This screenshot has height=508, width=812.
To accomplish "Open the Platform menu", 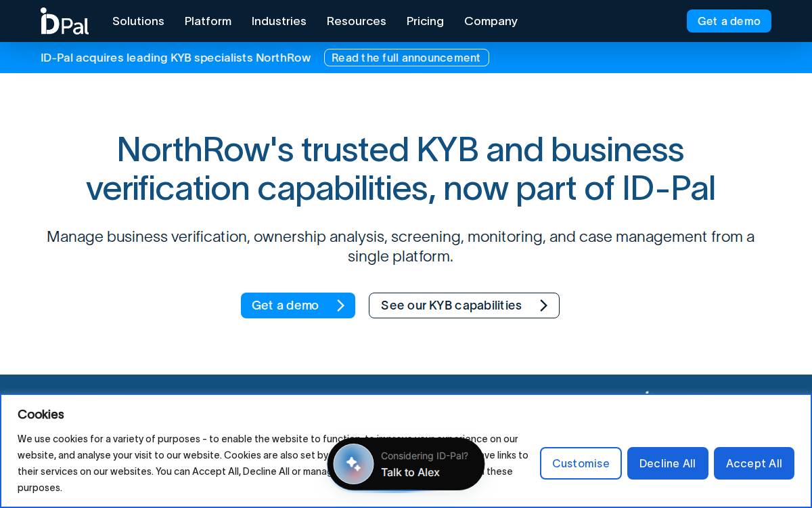I will tap(208, 21).
